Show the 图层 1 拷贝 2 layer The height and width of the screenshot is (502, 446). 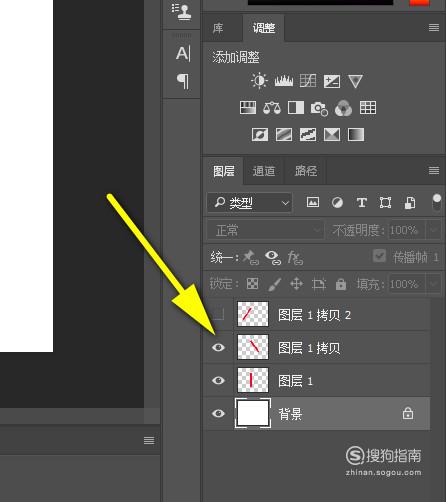[218, 314]
